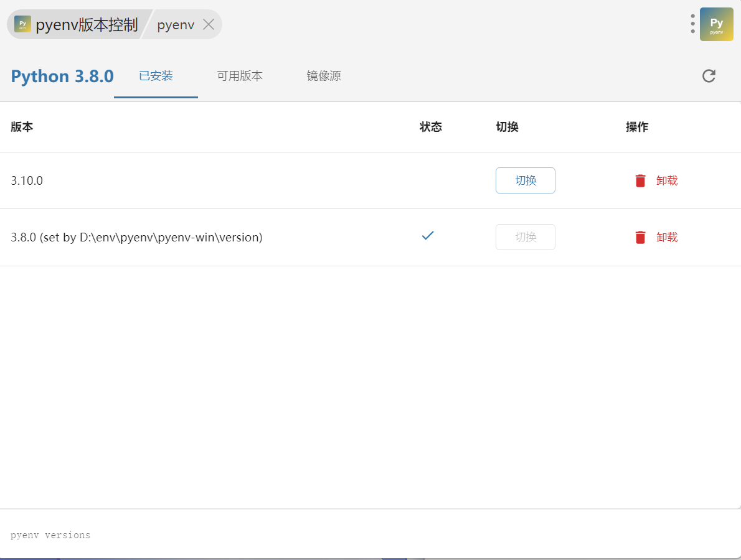Click the trash icon for version 3.10.0
The image size is (741, 560).
click(640, 180)
